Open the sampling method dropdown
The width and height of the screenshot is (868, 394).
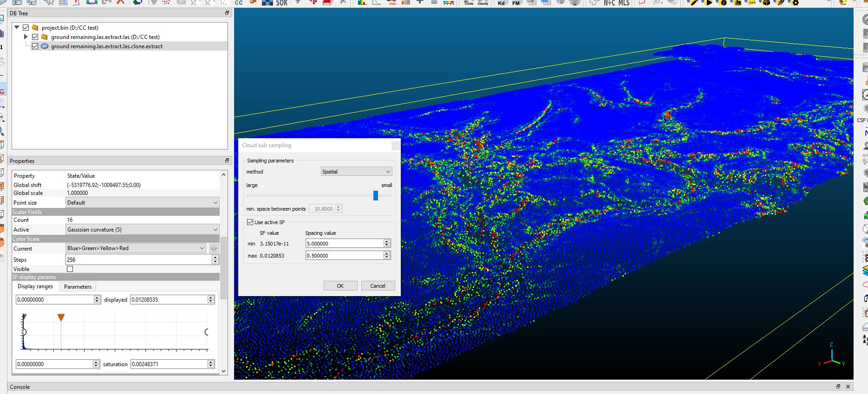coord(356,172)
